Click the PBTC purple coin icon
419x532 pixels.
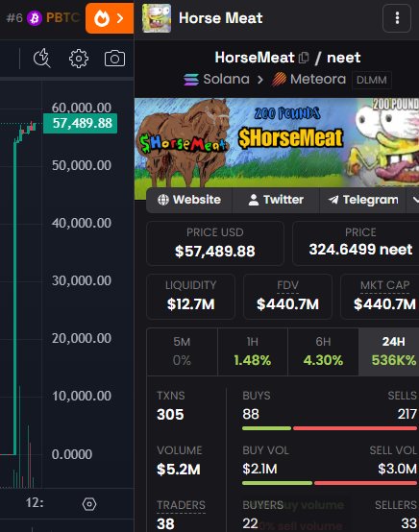click(x=35, y=18)
